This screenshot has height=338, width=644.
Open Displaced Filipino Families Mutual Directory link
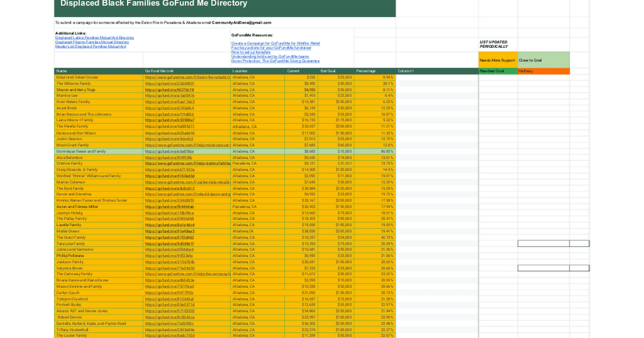pyautogui.click(x=92, y=42)
